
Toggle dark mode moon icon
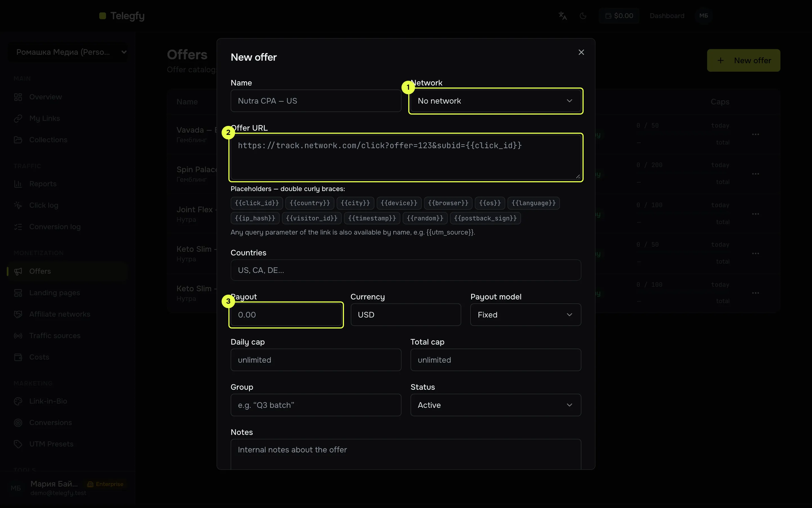(583, 16)
